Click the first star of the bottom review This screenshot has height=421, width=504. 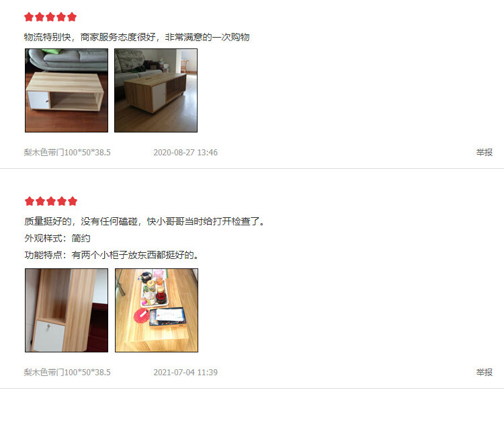pyautogui.click(x=30, y=201)
